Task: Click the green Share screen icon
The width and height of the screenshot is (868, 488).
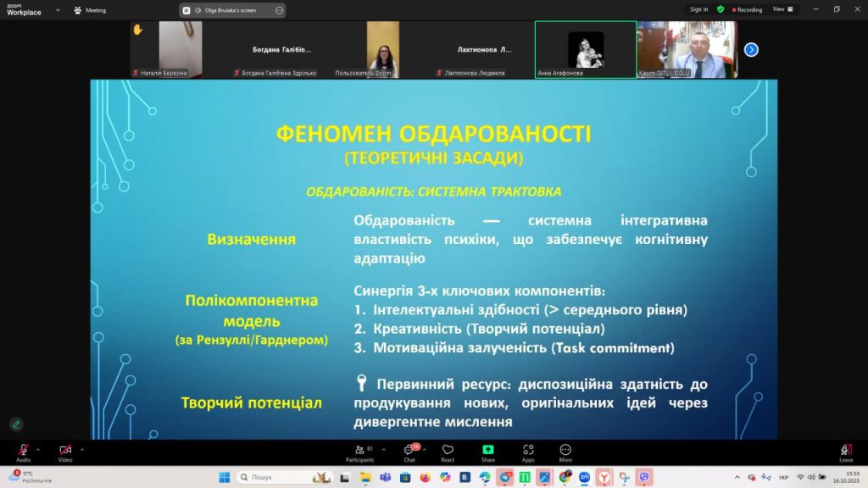Action: [488, 450]
